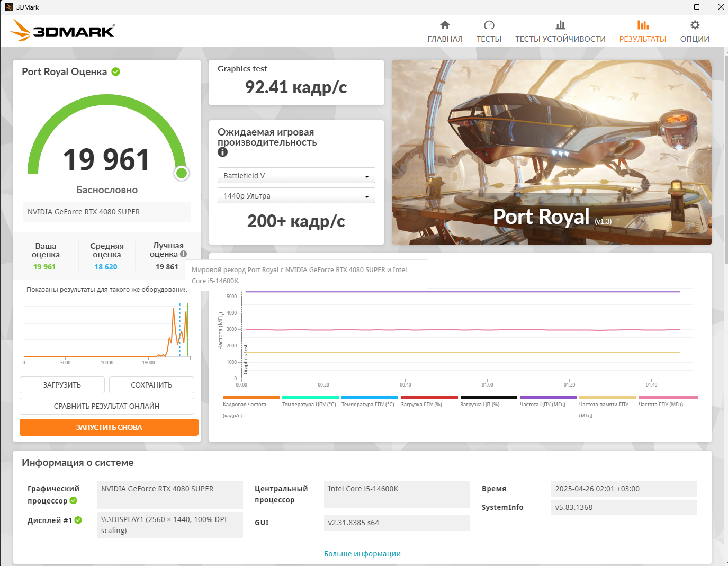Click the yellow Частота памяти ГПУ legend swatch
Image resolution: width=728 pixels, height=566 pixels.
[607, 397]
